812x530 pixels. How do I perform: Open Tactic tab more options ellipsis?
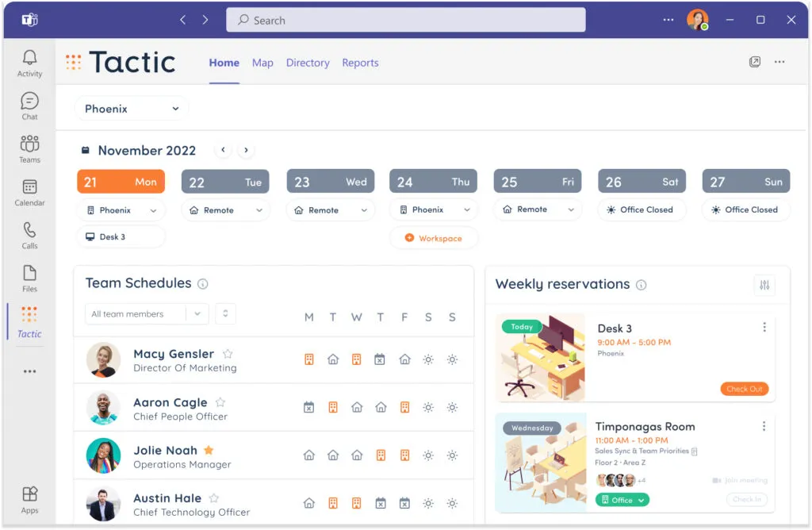779,62
